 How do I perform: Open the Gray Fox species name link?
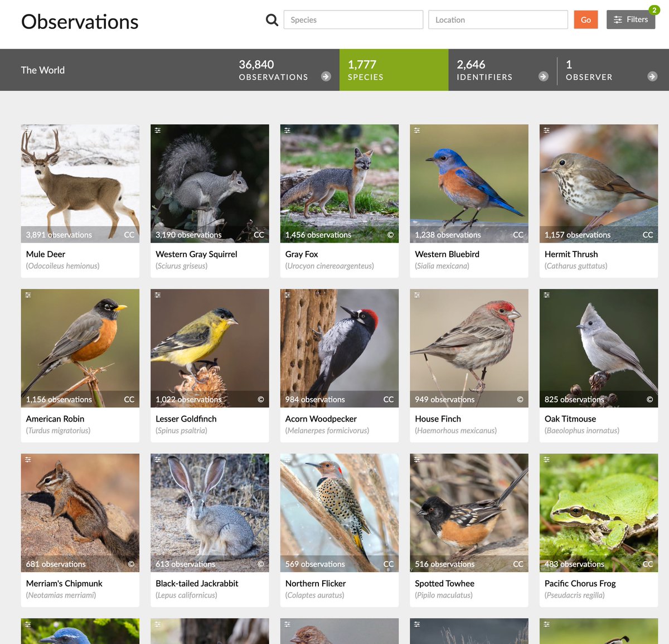(x=302, y=254)
